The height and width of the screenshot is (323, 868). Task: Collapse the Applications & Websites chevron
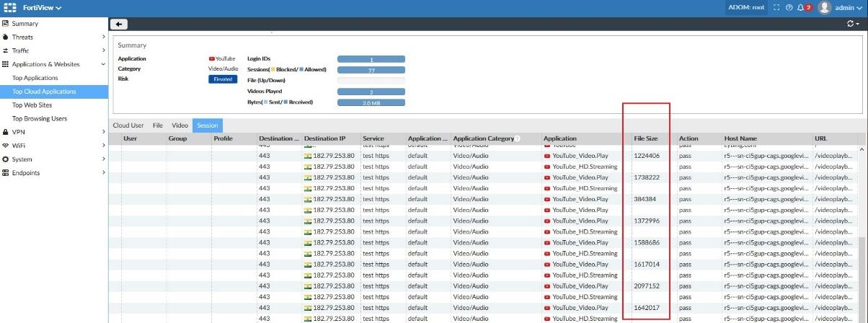[x=103, y=64]
